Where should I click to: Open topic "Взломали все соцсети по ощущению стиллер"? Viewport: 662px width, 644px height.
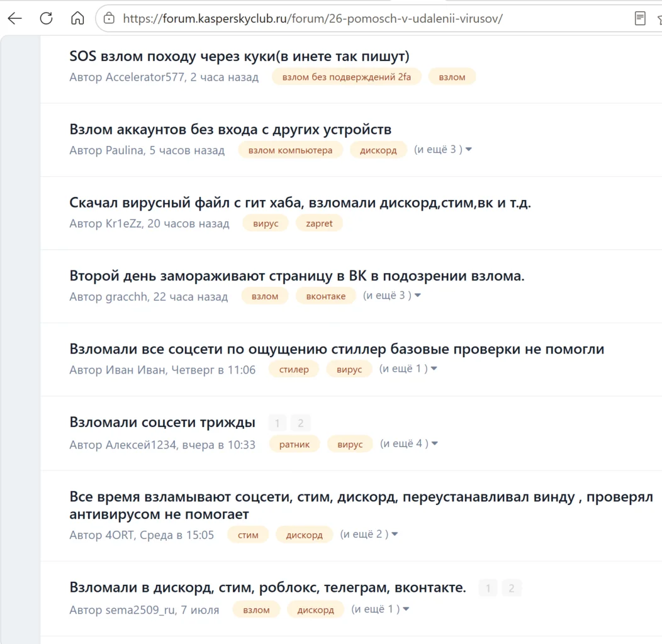click(337, 349)
